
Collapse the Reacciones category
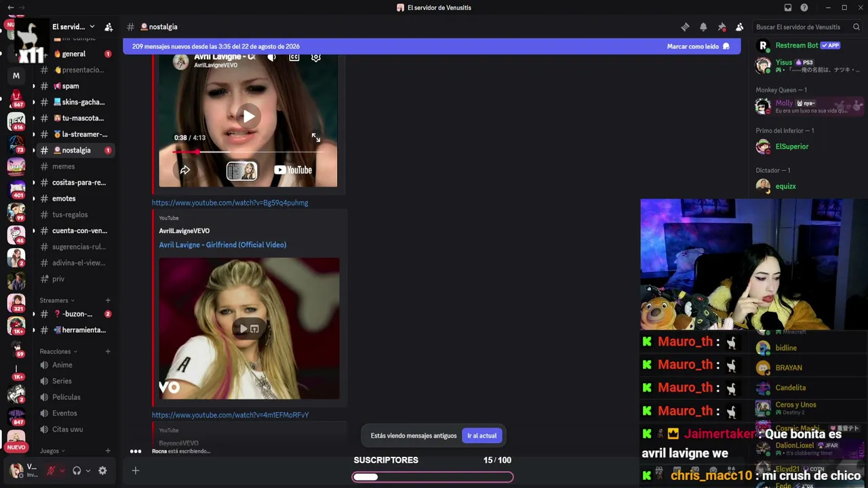(x=58, y=352)
